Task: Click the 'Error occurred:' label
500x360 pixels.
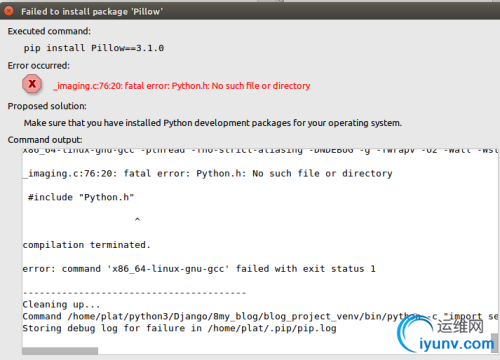Action: coord(39,66)
